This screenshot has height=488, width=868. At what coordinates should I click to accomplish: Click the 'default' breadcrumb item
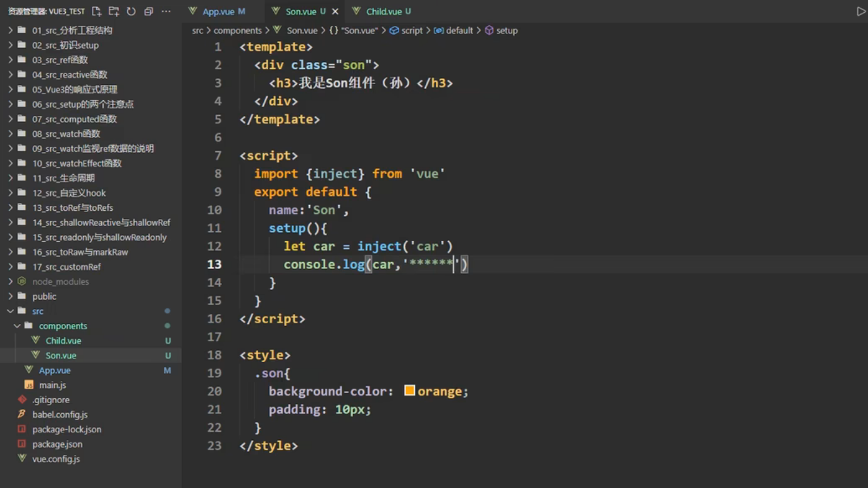pyautogui.click(x=454, y=30)
